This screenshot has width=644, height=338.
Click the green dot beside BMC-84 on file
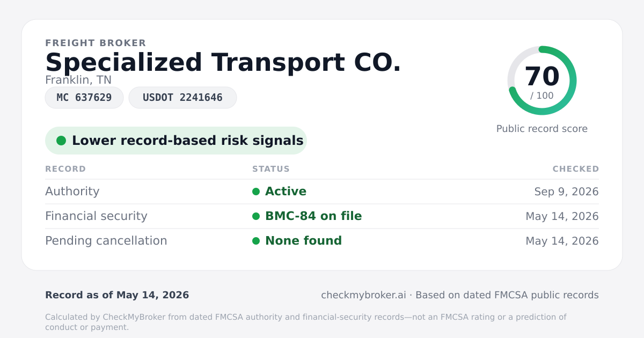(256, 216)
